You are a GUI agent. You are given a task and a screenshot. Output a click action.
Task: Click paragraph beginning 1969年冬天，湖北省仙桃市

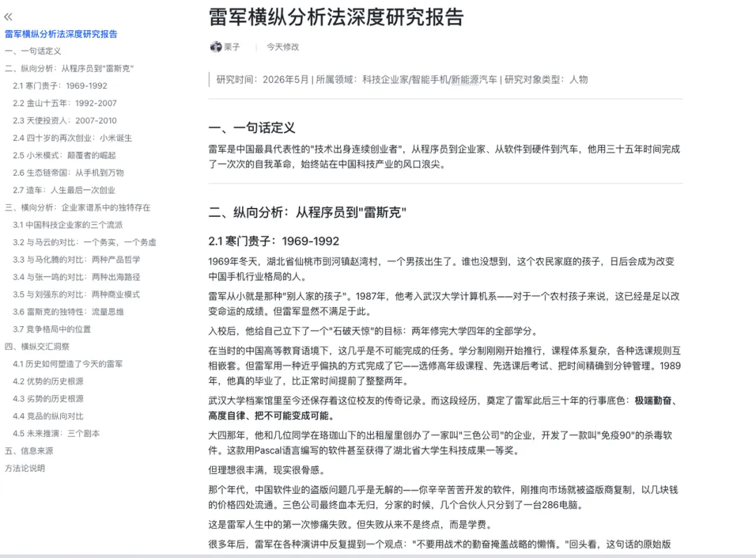tap(441, 269)
